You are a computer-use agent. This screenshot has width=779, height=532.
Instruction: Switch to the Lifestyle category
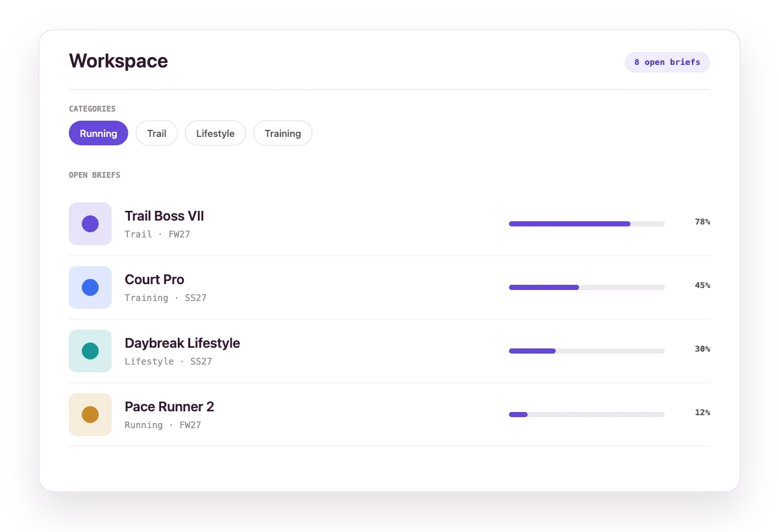[216, 133]
